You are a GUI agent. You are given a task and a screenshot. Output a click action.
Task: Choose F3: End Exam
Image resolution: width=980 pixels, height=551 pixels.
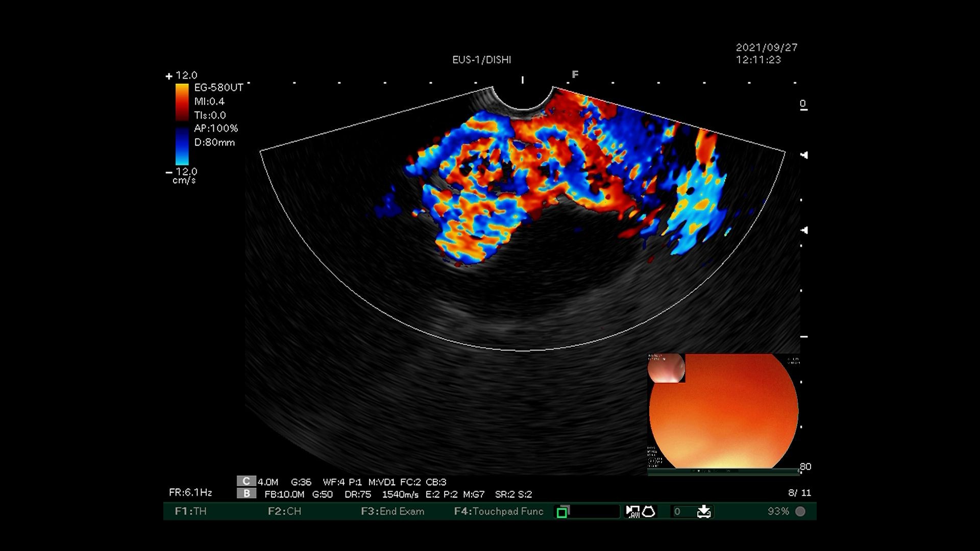click(393, 511)
